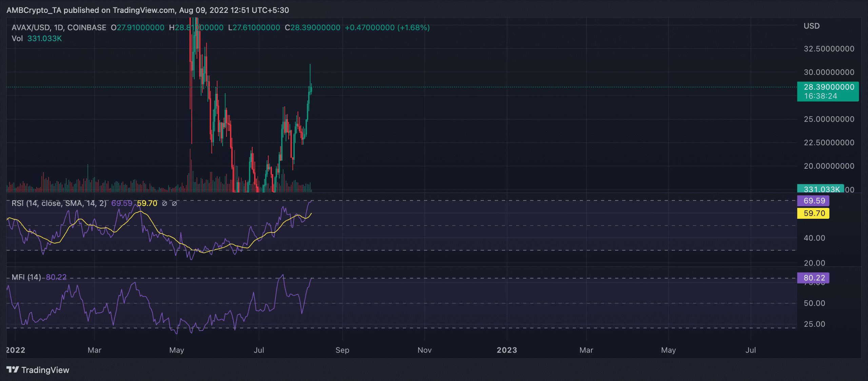Click the purple 69.59 RSI axis tag
868x381 pixels.
[x=813, y=201]
